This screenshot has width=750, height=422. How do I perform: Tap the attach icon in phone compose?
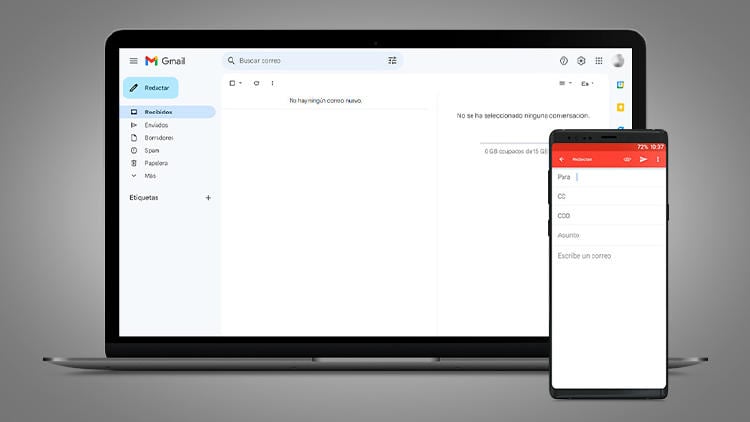tap(627, 159)
